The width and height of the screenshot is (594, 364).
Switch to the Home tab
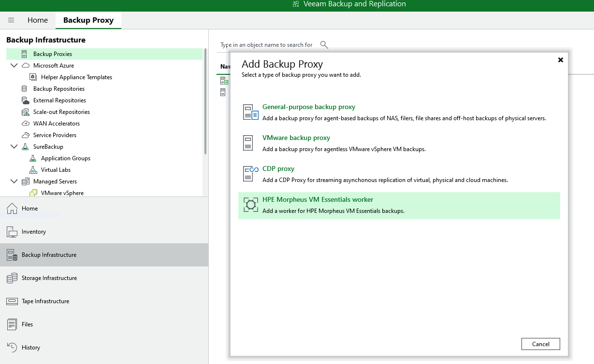click(38, 20)
